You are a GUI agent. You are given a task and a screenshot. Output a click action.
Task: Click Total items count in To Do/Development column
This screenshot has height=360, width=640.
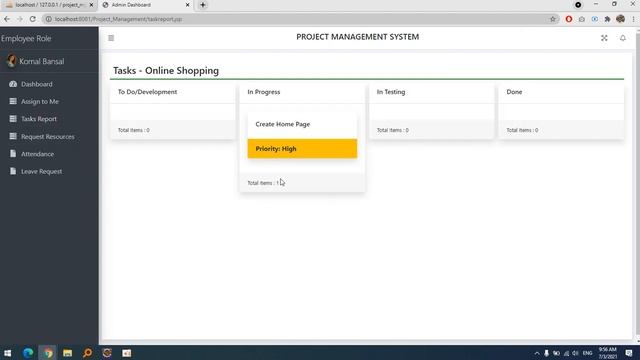click(x=133, y=130)
